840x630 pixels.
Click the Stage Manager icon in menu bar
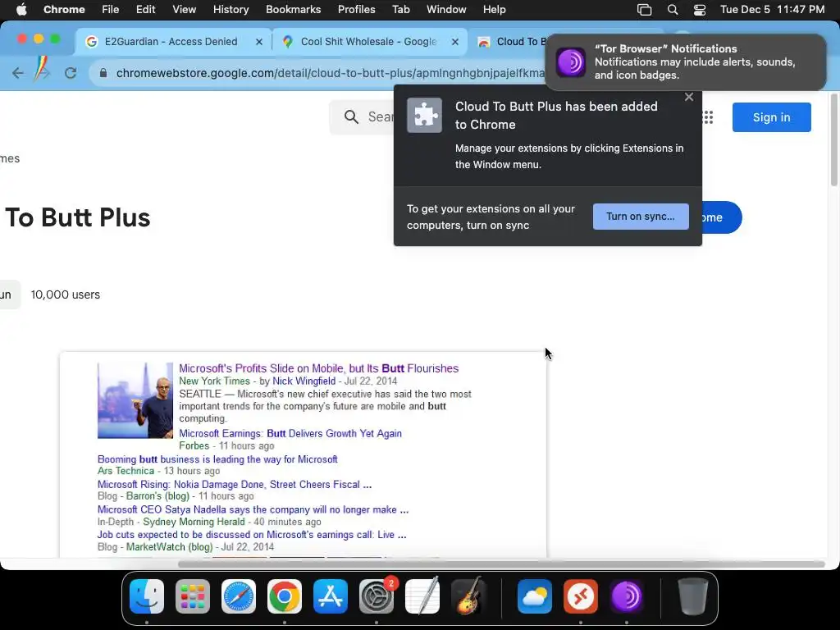[645, 10]
